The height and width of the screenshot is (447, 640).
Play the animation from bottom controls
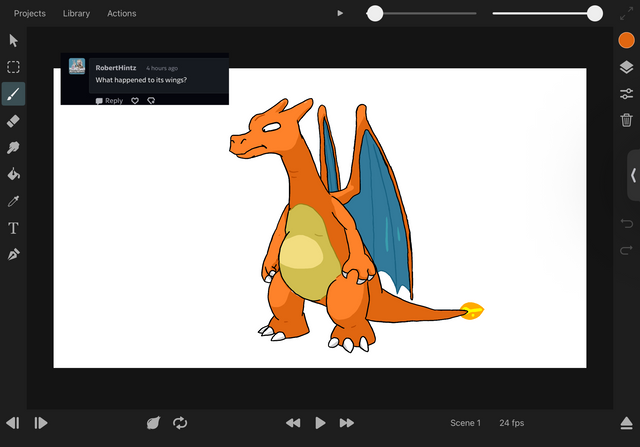[x=320, y=423]
